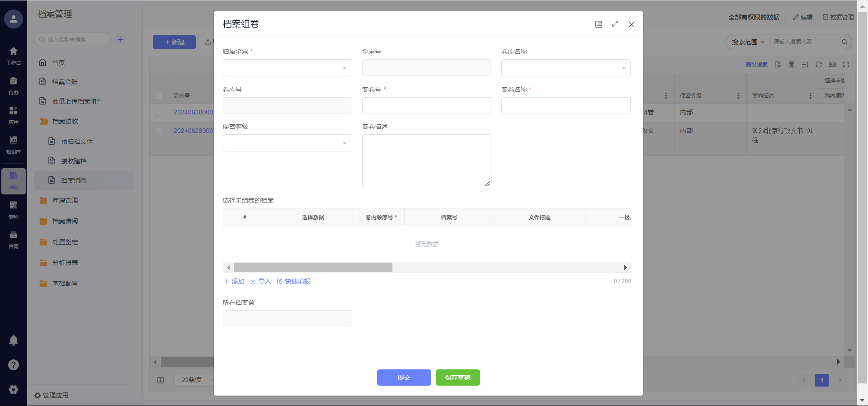The height and width of the screenshot is (406, 868).
Task: Tick the checkbox for row 20240628000
Action: pyautogui.click(x=159, y=131)
